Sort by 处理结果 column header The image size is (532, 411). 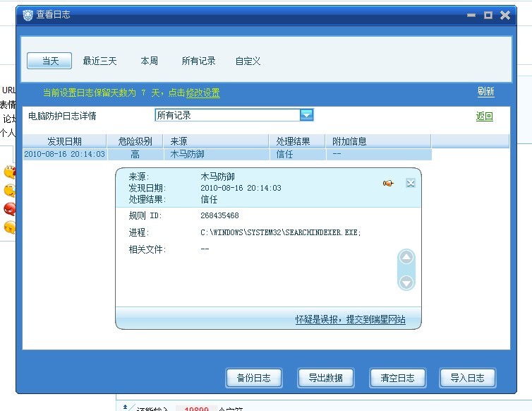tap(297, 141)
